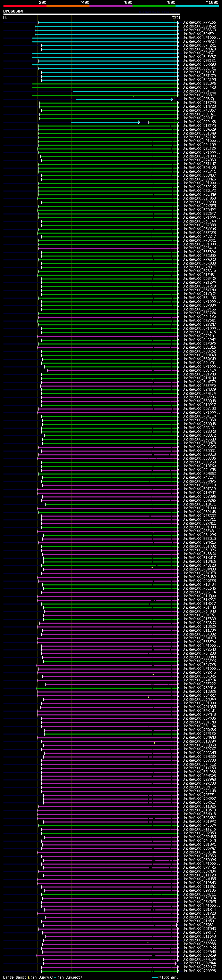
Task: Select the UniRef100_C5XR93 label
Action: [x=199, y=65]
